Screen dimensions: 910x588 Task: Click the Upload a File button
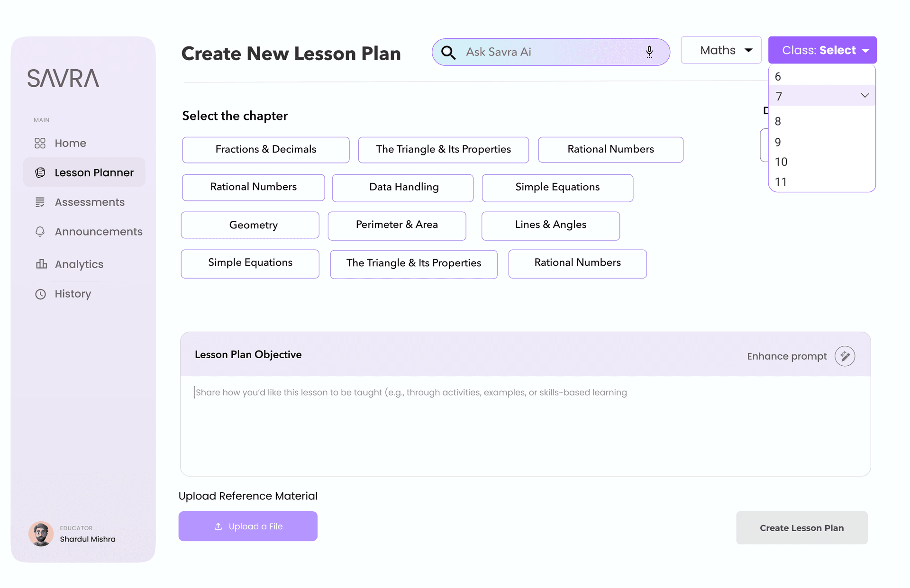[x=248, y=526]
